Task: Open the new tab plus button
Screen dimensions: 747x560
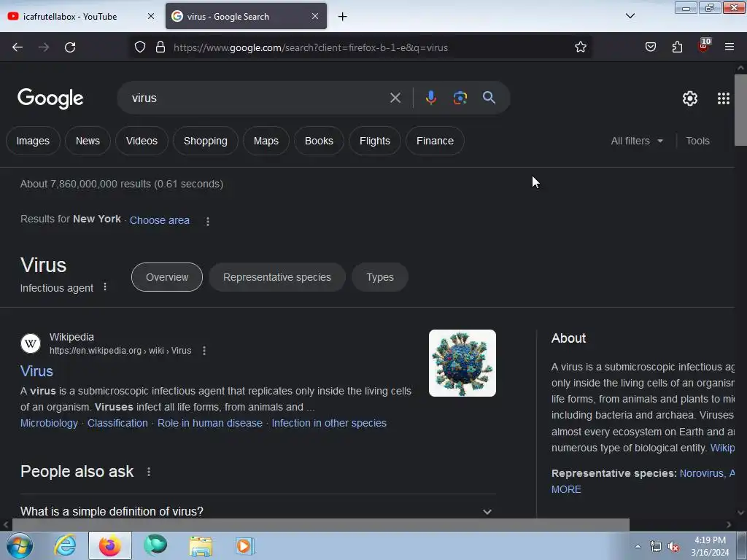Action: coord(343,17)
